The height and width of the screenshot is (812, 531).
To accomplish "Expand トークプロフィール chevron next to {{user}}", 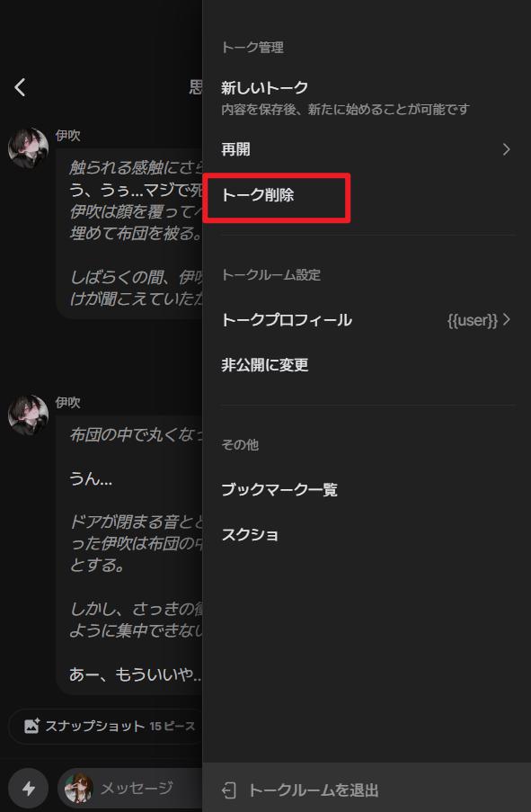I will pos(506,319).
